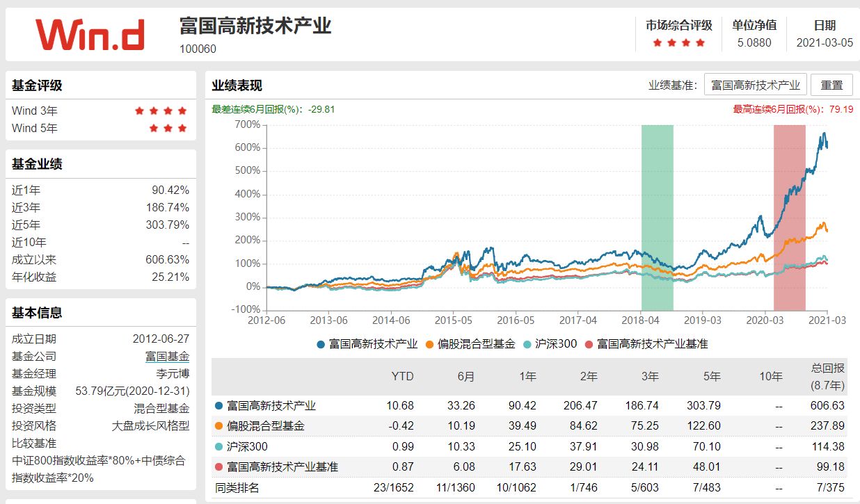860x504 pixels.
Task: Click the 2年 column header
Action: click(x=589, y=376)
